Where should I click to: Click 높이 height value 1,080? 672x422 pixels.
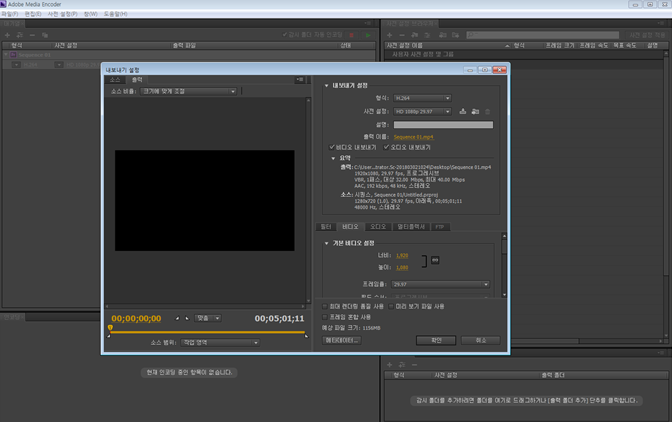tap(402, 268)
